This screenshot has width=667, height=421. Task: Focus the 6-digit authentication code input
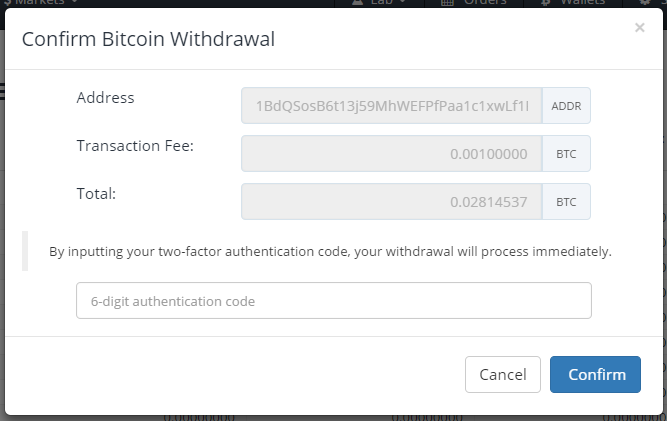click(x=333, y=300)
